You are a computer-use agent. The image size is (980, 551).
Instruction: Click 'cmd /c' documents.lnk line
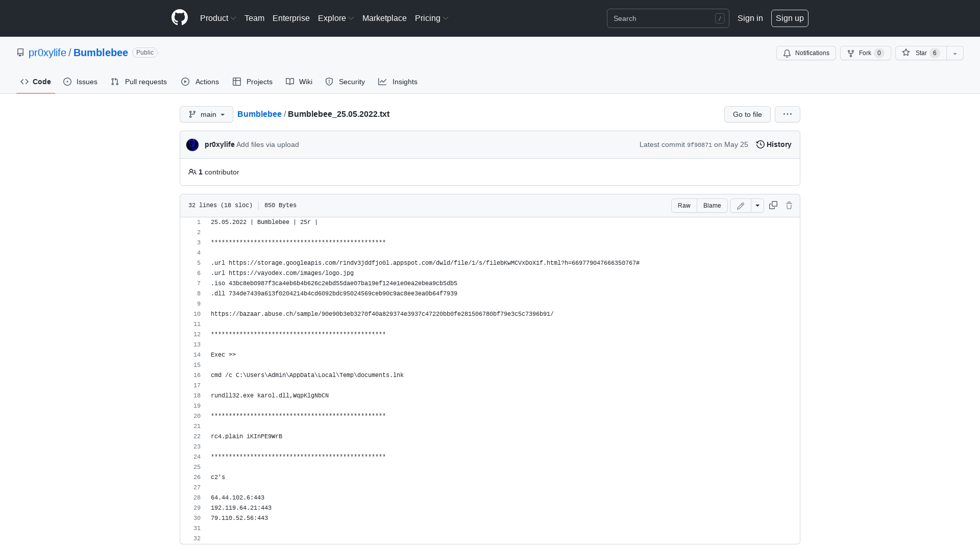[x=307, y=375]
